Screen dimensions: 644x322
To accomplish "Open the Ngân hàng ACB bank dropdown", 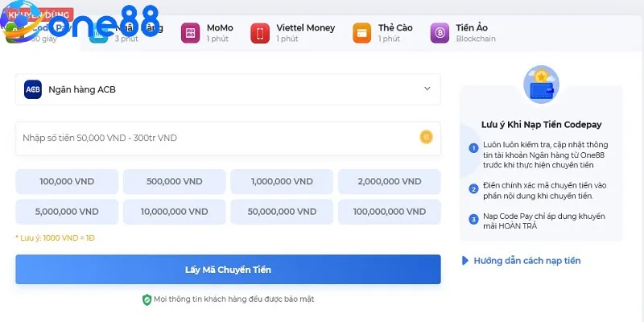I will [228, 89].
